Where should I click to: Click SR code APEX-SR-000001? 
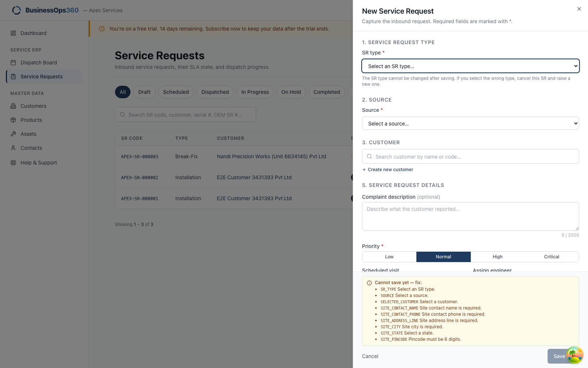tap(140, 199)
